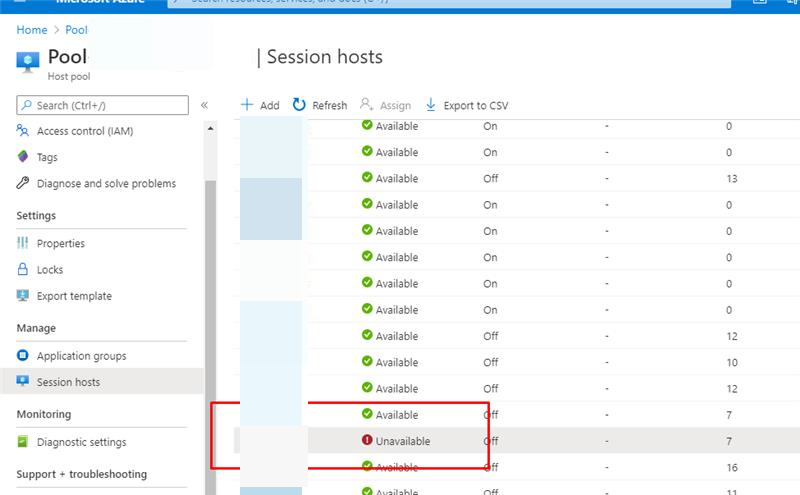
Task: Click the Session hosts monitor icon
Action: pyautogui.click(x=22, y=381)
